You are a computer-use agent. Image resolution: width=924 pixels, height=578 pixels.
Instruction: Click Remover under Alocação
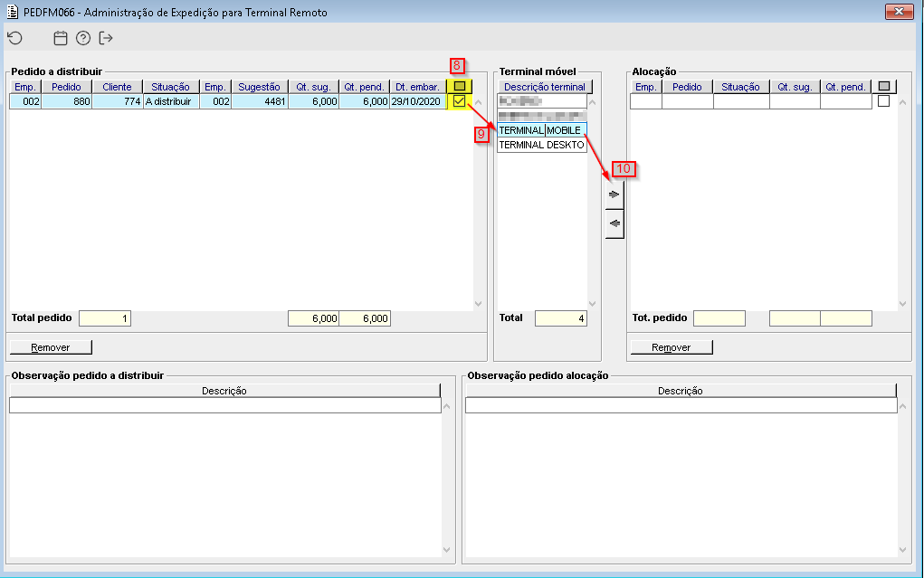pyautogui.click(x=672, y=347)
